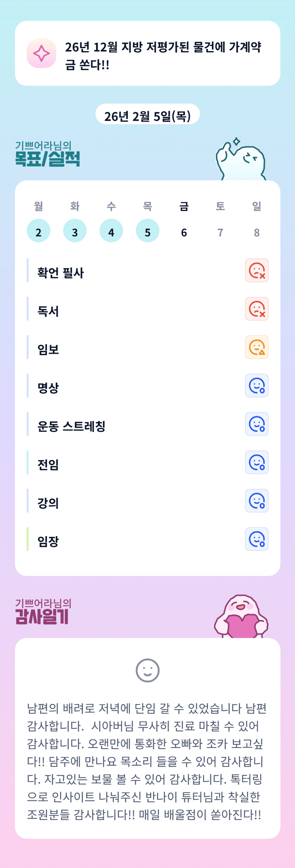This screenshot has height=868, width=295.
Task: Click the blue smiley beside 전입
Action: [x=256, y=462]
